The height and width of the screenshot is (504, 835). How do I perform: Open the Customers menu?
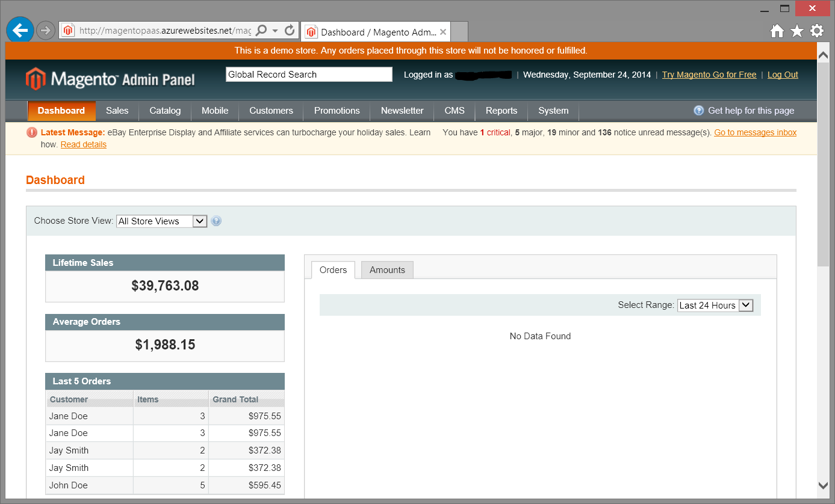click(272, 111)
